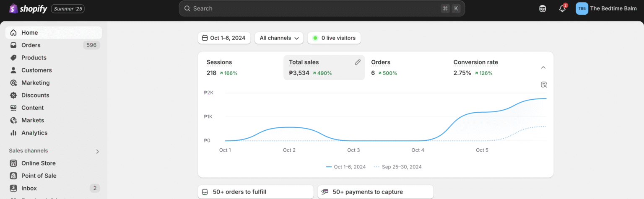Collapse the metrics chart with chevron
This screenshot has height=199, width=644.
pos(543,67)
